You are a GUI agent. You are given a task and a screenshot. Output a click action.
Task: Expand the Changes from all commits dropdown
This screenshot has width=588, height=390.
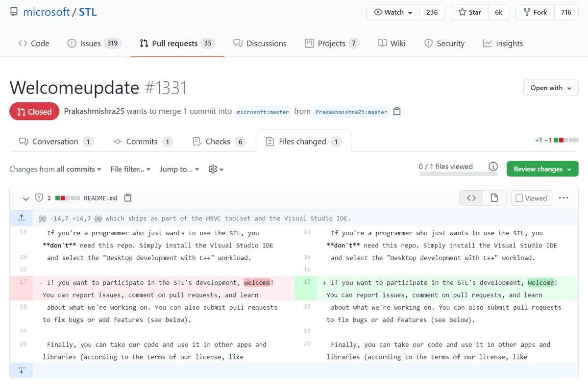[55, 169]
